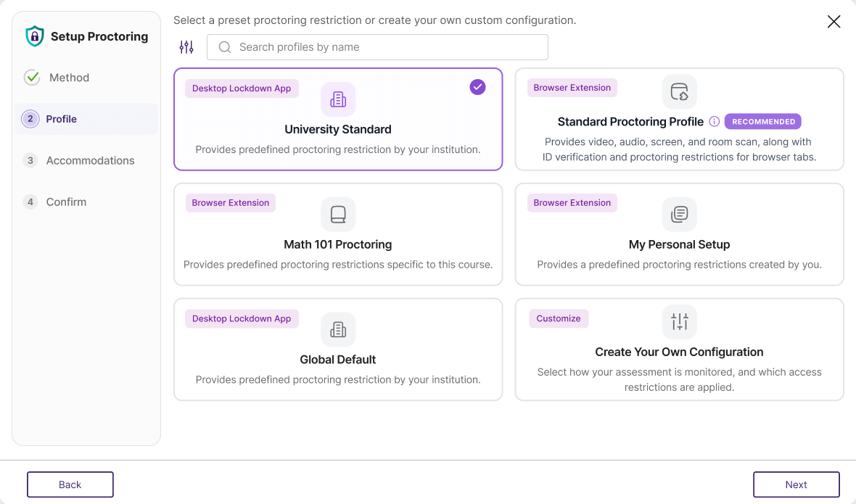This screenshot has height=504, width=856.
Task: Click the laptop icon on Math 101 Proctoring
Action: 338,214
